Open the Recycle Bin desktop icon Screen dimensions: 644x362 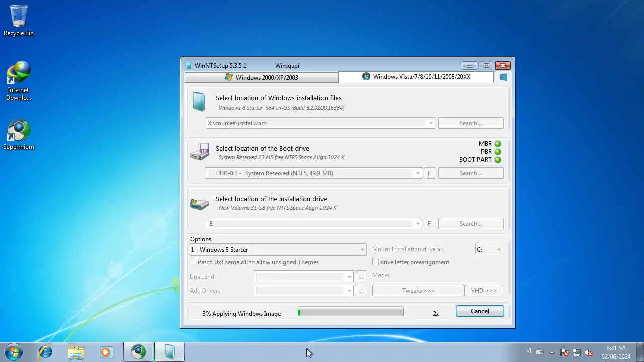click(x=19, y=20)
